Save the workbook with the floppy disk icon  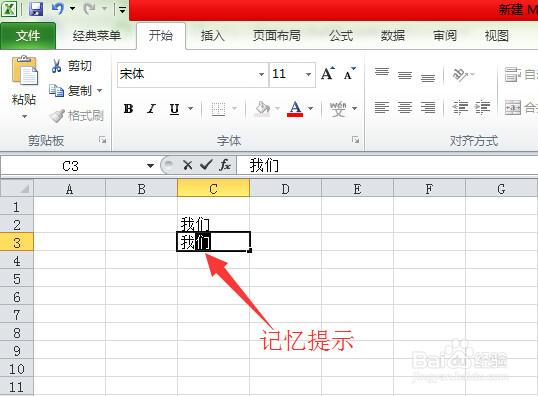[x=36, y=9]
